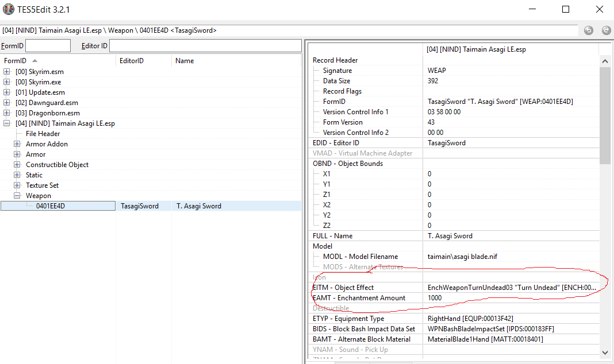Select the EITM - Object Effect row
Screen dimensions: 614x364
453,288
